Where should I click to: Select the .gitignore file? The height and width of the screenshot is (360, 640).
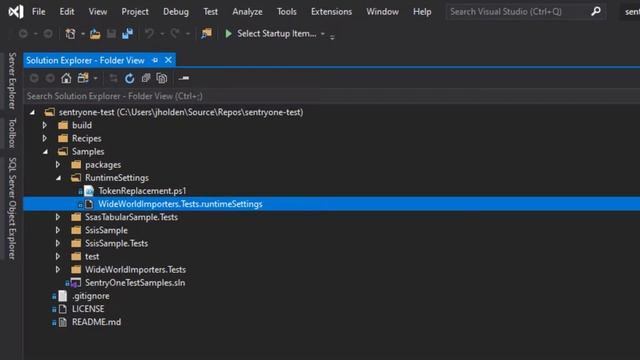coord(90,296)
